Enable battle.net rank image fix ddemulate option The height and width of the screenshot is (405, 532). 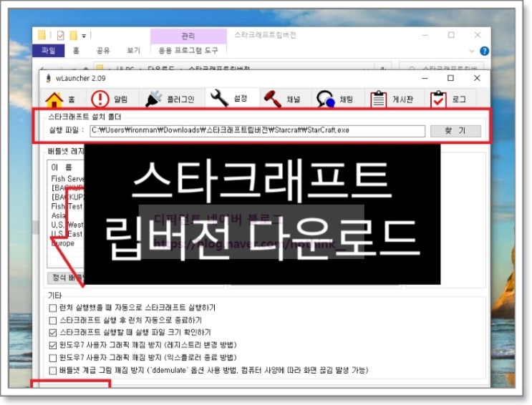click(52, 371)
